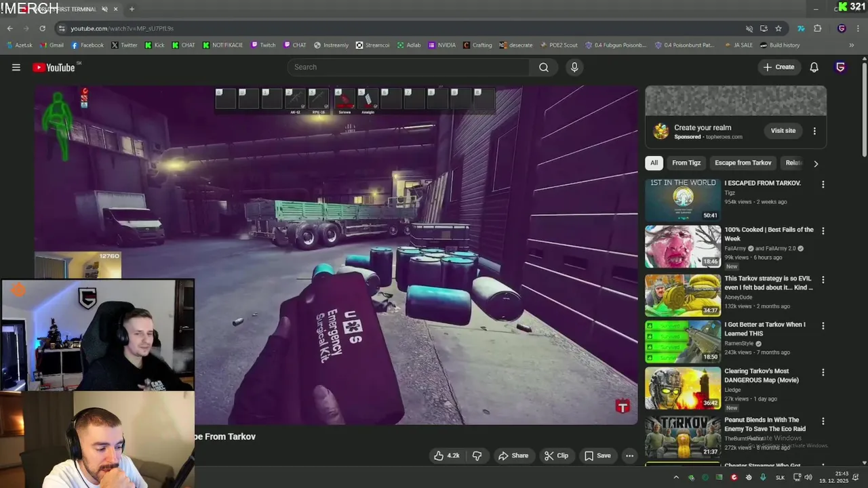The height and width of the screenshot is (488, 868).
Task: Open options for the sponsored topheroes ad
Action: tap(814, 131)
